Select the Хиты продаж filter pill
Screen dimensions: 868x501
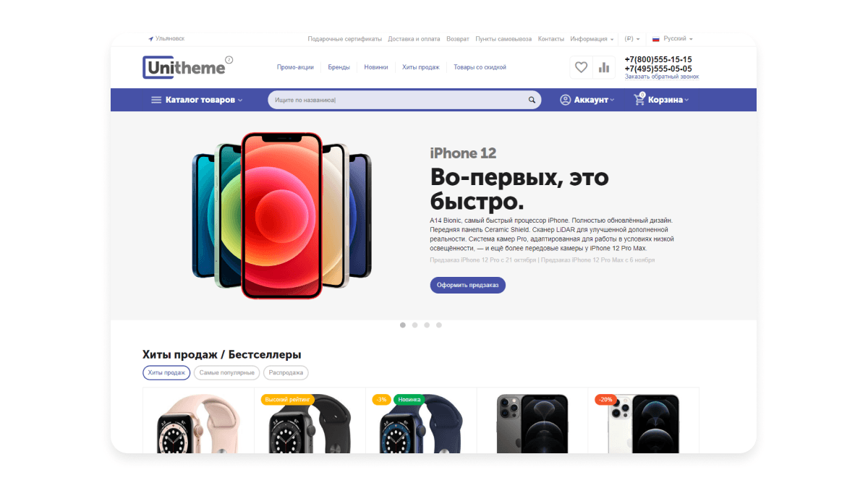(166, 373)
